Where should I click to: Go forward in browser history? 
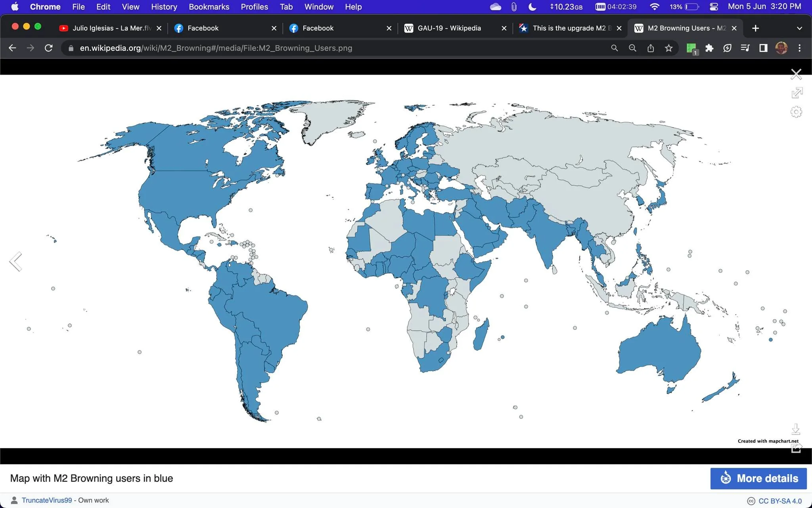pos(31,48)
